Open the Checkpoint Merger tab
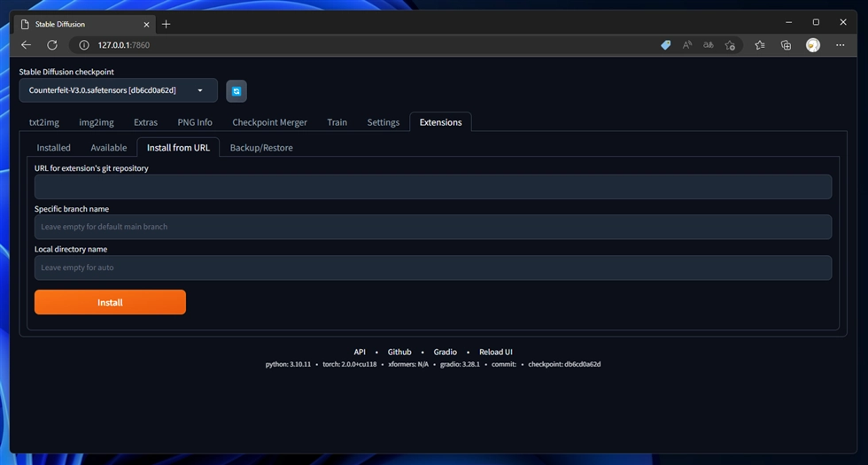This screenshot has width=868, height=465. tap(269, 122)
